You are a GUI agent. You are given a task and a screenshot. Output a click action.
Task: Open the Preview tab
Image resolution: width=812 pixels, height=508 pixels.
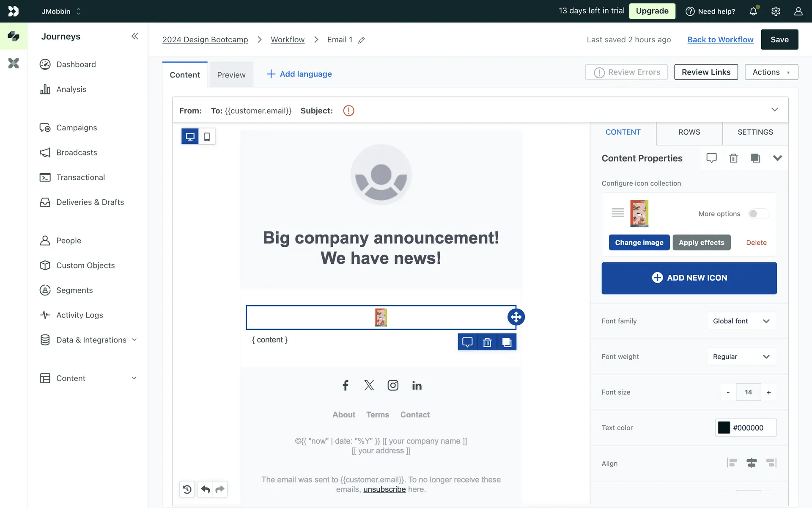[231, 75]
